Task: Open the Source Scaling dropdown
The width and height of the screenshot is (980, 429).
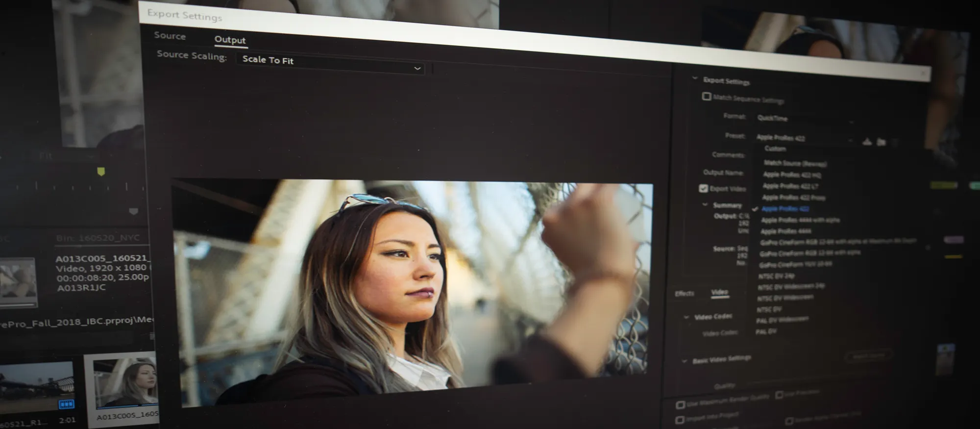Action: coord(330,63)
